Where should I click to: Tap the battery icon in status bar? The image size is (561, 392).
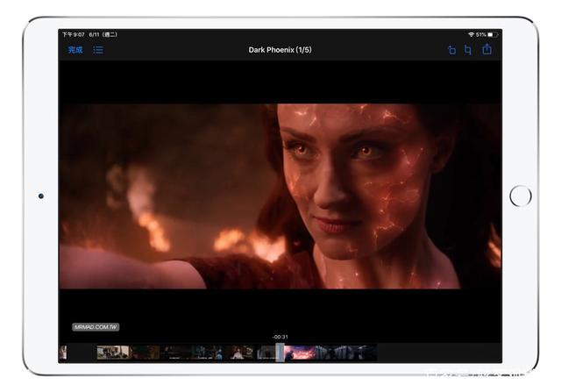(x=493, y=34)
